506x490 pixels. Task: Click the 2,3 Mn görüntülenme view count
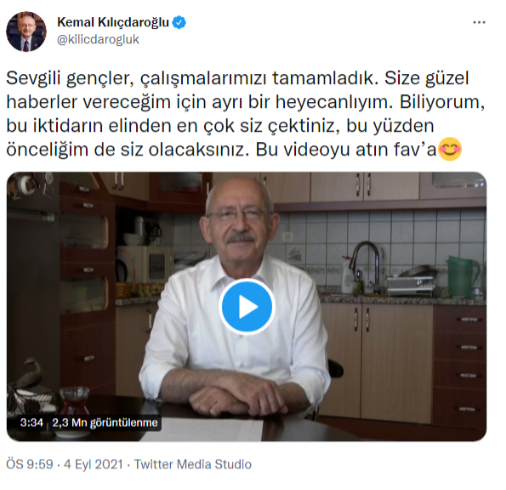point(105,423)
